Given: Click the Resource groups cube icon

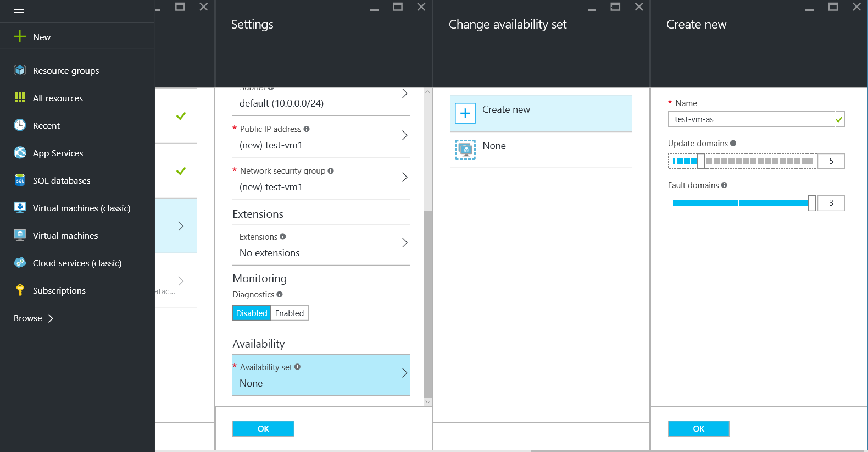Looking at the screenshot, I should point(20,70).
